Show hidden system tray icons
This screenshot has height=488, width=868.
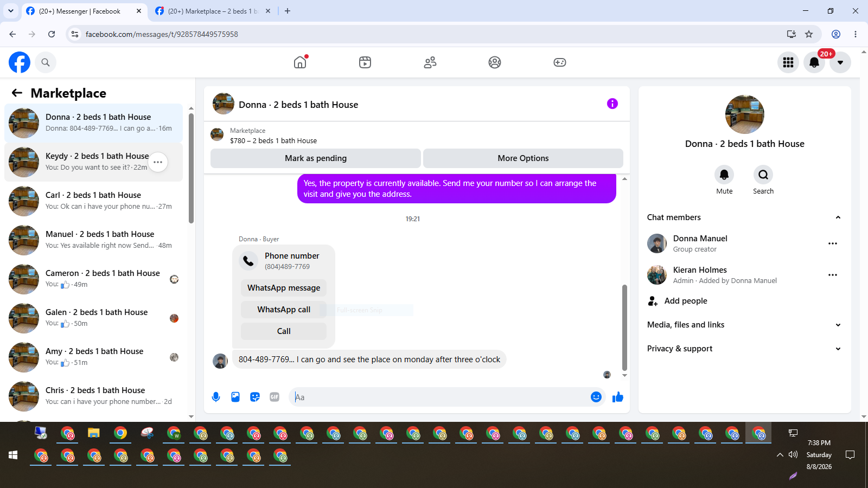[780, 454]
